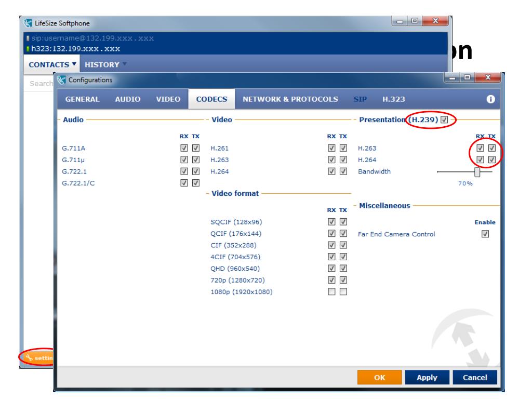Image resolution: width=532 pixels, height=399 pixels.
Task: Select the CODECS tab
Action: click(x=211, y=99)
